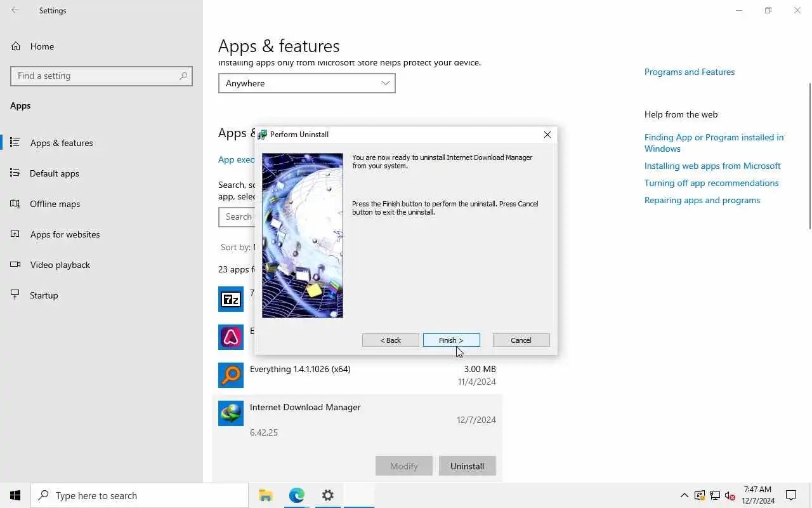Click the Startup sidebar icon
Image resolution: width=812 pixels, height=508 pixels.
pyautogui.click(x=15, y=295)
